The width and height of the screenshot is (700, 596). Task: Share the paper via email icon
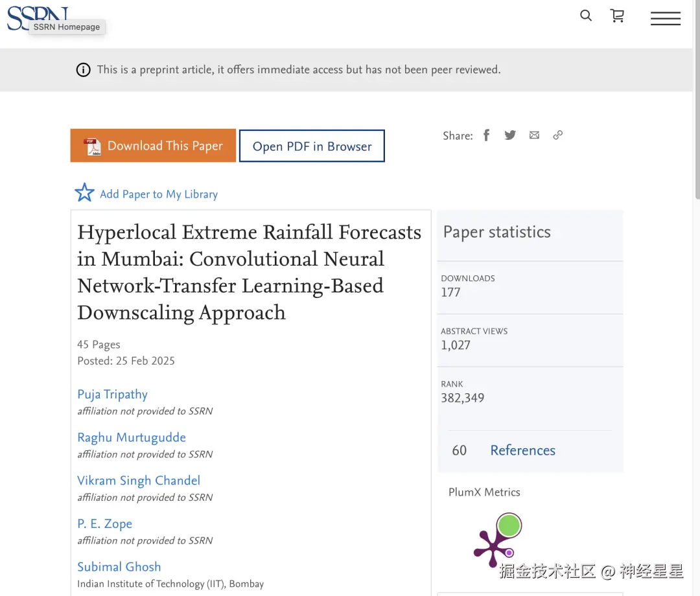click(534, 135)
